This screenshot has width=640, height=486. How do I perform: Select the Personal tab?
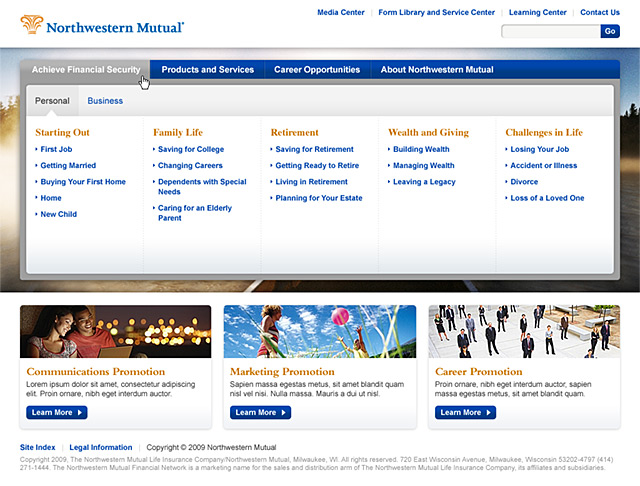52,101
